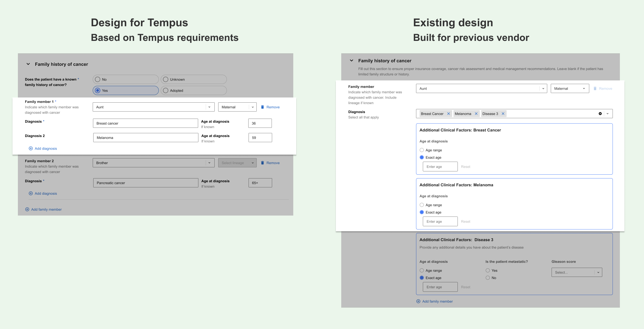Select Exact age for Melanoma
Screen dimensions: 644x329
coord(422,212)
